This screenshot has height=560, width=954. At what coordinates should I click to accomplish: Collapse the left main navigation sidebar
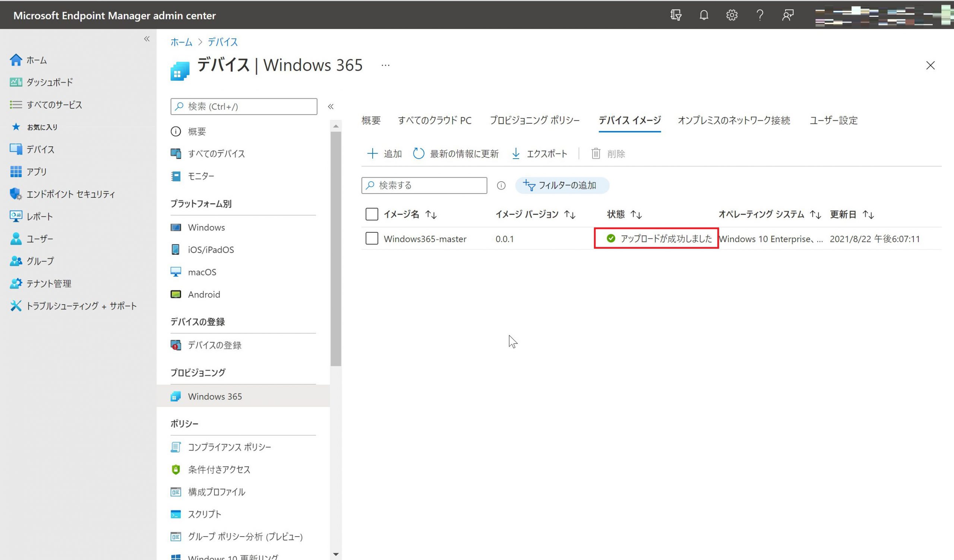(146, 39)
